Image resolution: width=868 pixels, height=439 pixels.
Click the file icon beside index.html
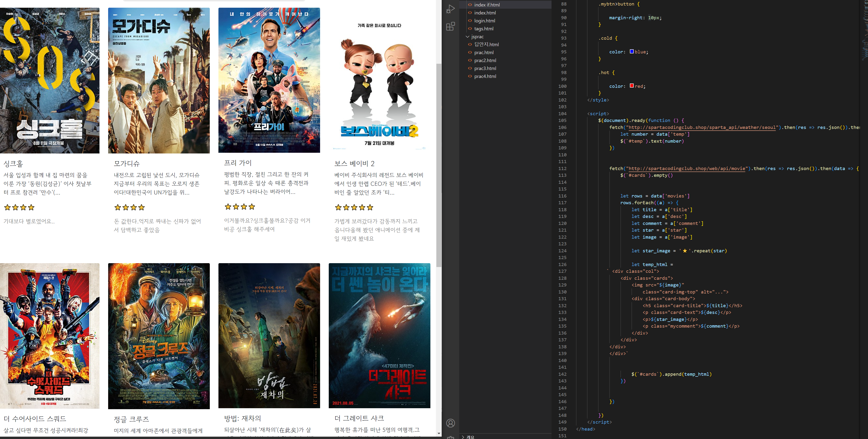coord(470,13)
